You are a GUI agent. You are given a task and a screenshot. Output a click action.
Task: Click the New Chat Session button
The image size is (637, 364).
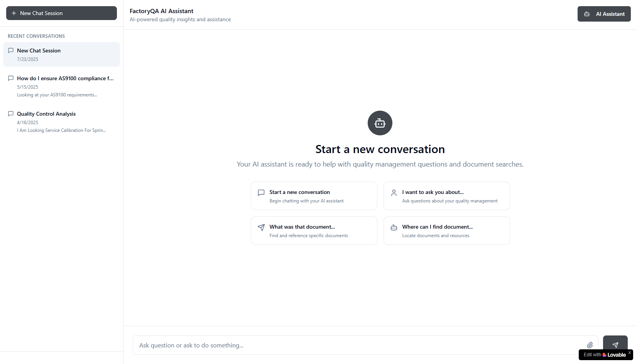(x=61, y=13)
